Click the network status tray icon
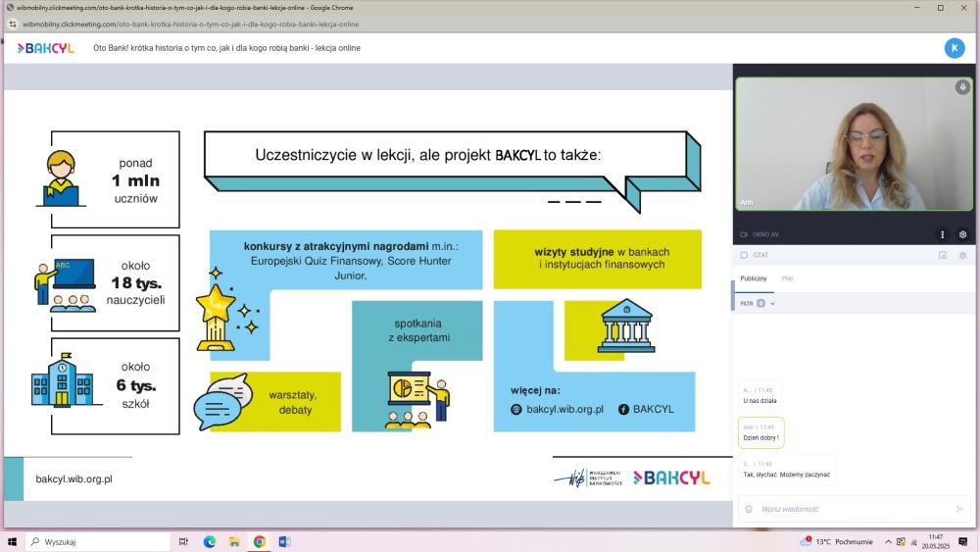 click(913, 542)
